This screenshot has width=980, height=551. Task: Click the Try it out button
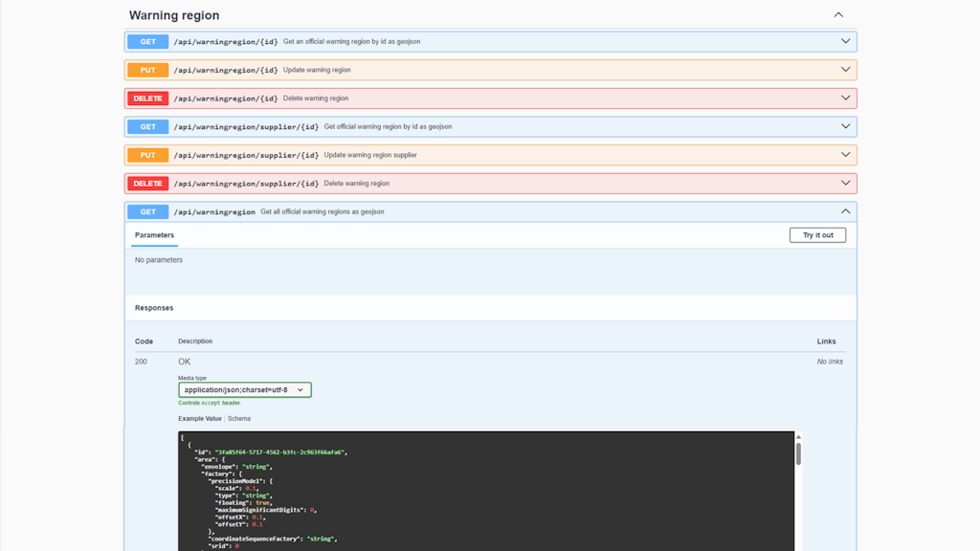pyautogui.click(x=817, y=234)
